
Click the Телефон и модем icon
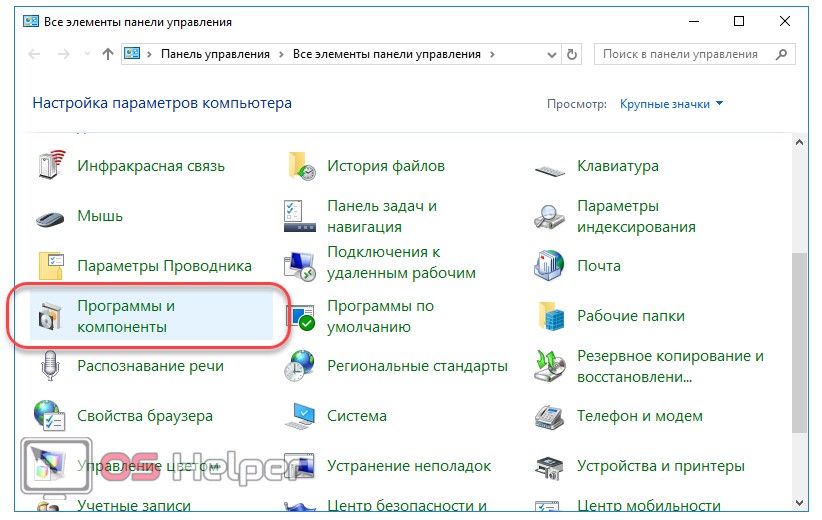551,416
